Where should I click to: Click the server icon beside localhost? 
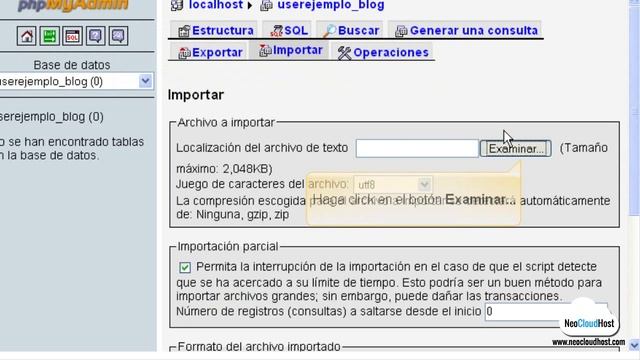point(176,5)
